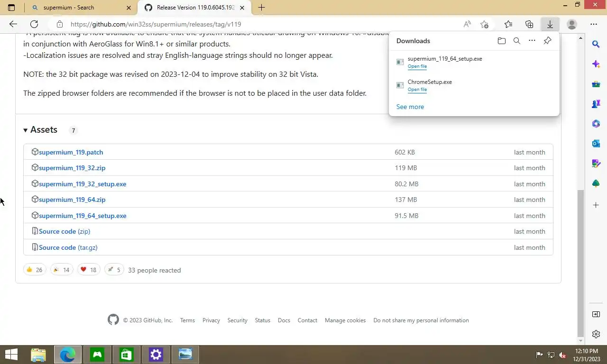Collapse the Assets section triangle
The height and width of the screenshot is (364, 607).
[26, 130]
